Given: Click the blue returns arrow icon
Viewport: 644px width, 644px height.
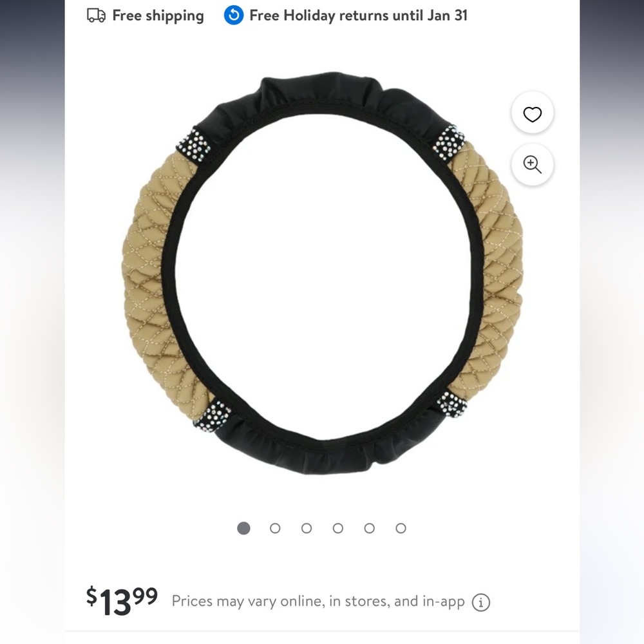Looking at the screenshot, I should (x=234, y=15).
